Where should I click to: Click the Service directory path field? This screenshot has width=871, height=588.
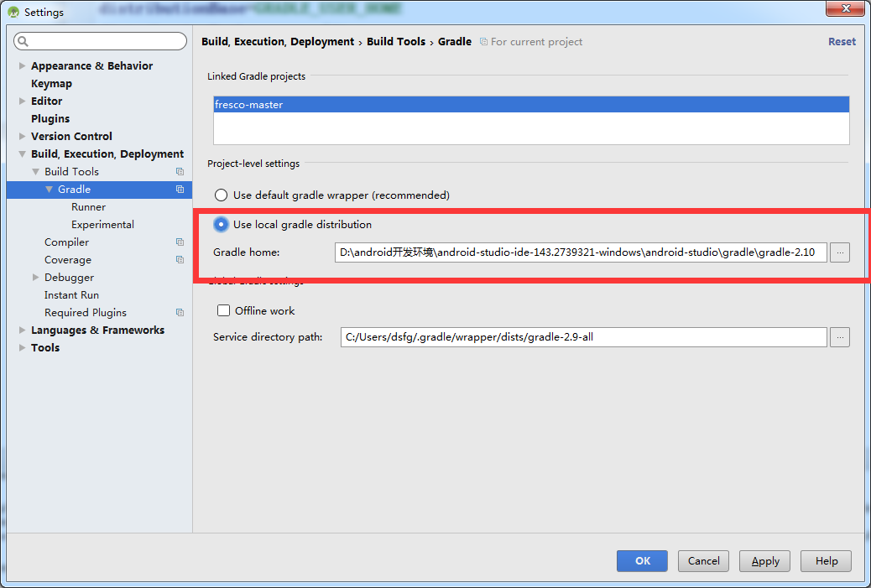(x=583, y=337)
